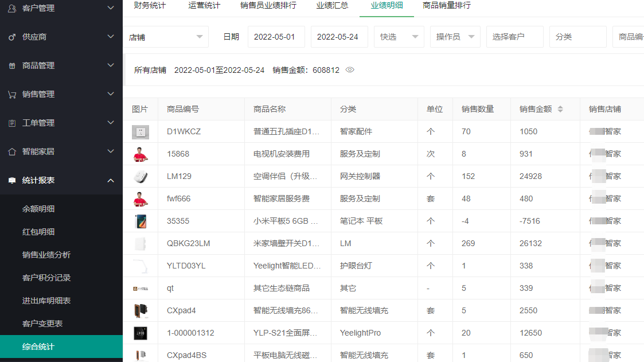Open qt ecosystem product image
The height and width of the screenshot is (362, 644).
[x=140, y=289]
